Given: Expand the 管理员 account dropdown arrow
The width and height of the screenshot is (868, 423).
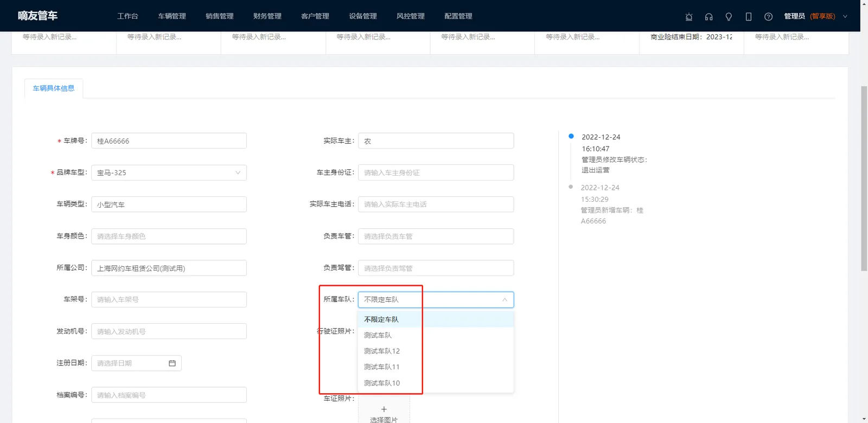Looking at the screenshot, I should (845, 16).
